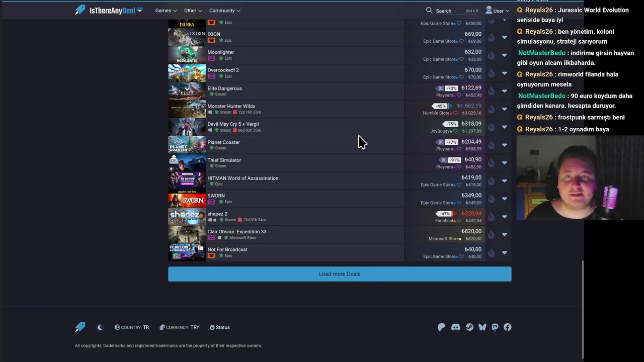Open the Bluesky butterfly icon in the footer
Viewport: 644px width, 362px height.
pyautogui.click(x=482, y=327)
